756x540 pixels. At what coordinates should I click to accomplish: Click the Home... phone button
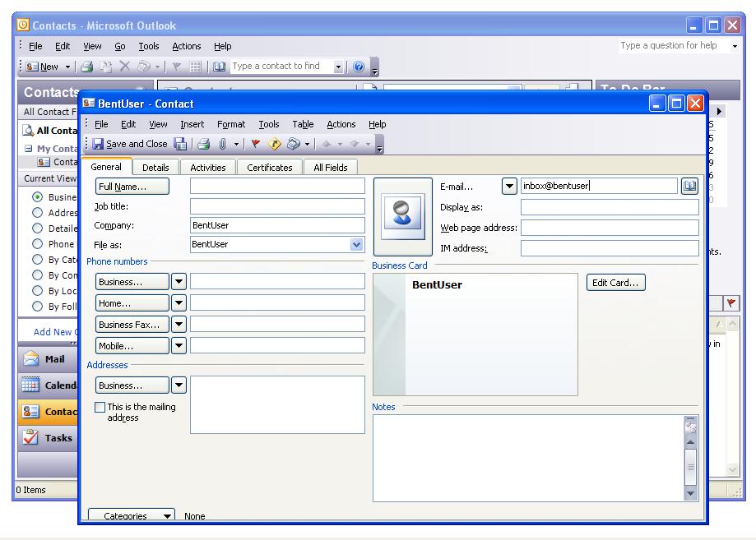[x=132, y=303]
